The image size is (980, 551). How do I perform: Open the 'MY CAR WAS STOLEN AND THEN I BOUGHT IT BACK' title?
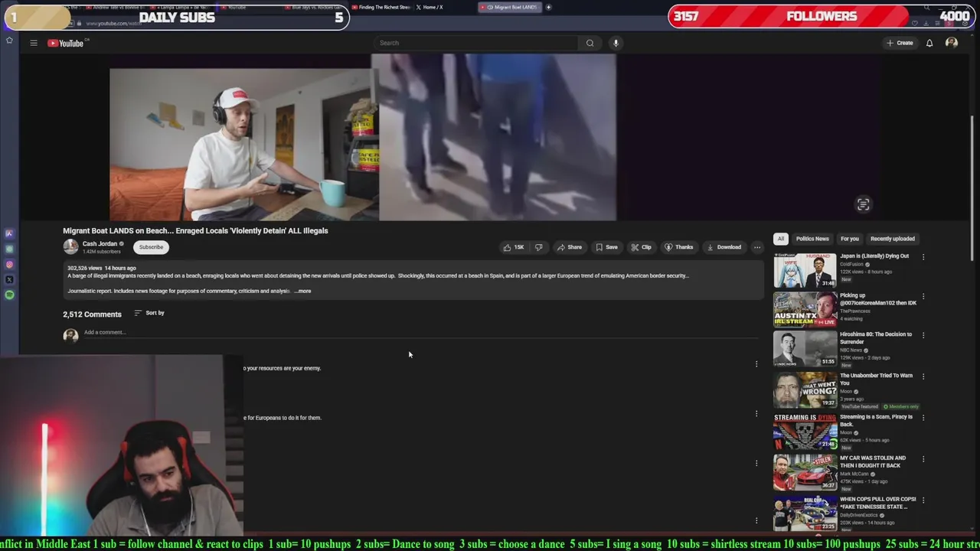873,462
